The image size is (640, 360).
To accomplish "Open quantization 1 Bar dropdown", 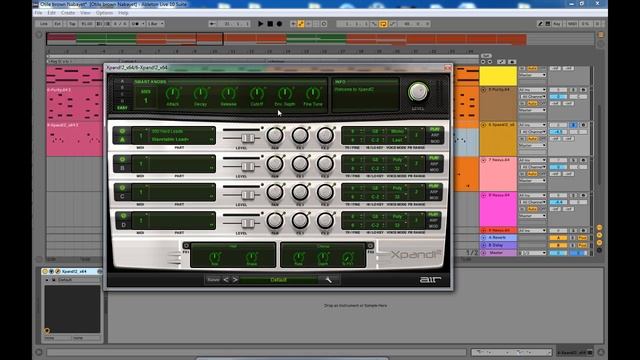I will (x=156, y=24).
